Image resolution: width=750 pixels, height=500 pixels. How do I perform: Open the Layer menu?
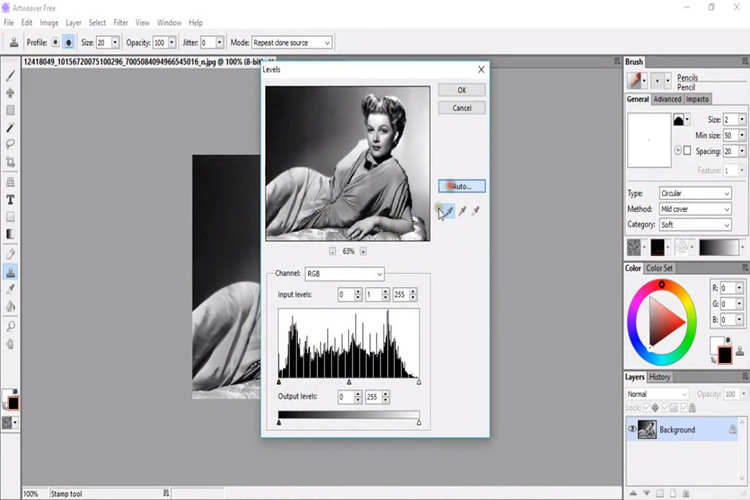(73, 22)
